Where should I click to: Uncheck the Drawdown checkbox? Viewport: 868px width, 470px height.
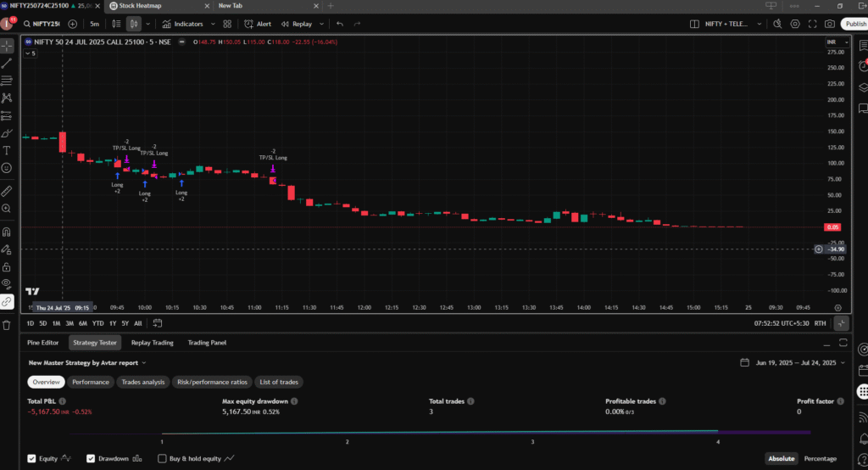[x=91, y=458]
